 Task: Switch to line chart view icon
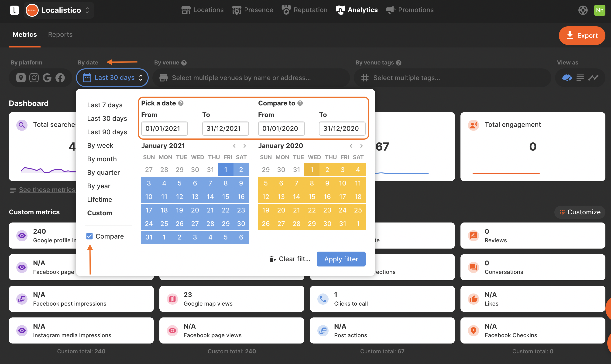[x=593, y=78]
